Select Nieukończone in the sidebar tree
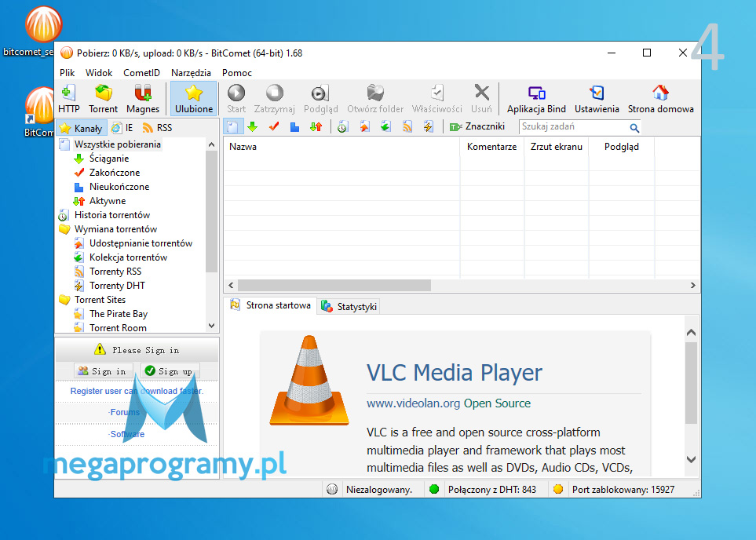This screenshot has width=756, height=540. [x=119, y=187]
